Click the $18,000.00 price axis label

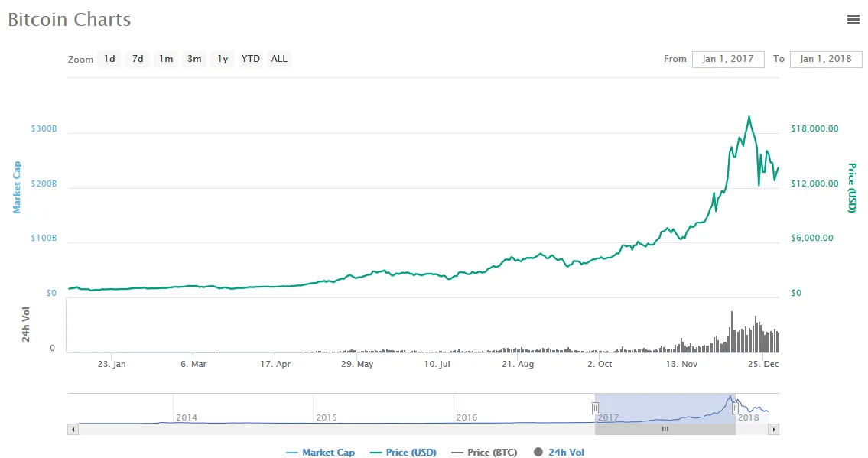click(815, 129)
